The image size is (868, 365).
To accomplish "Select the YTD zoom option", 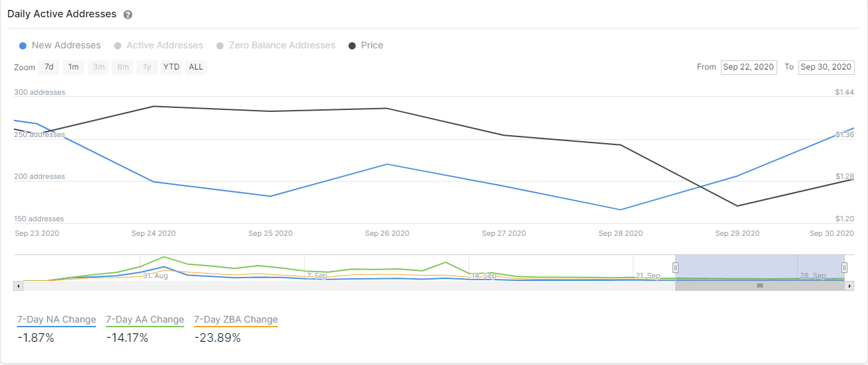I will point(172,67).
